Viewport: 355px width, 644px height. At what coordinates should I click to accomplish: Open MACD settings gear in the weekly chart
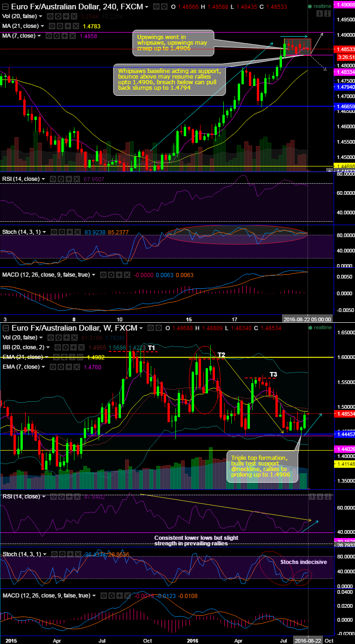111,596
